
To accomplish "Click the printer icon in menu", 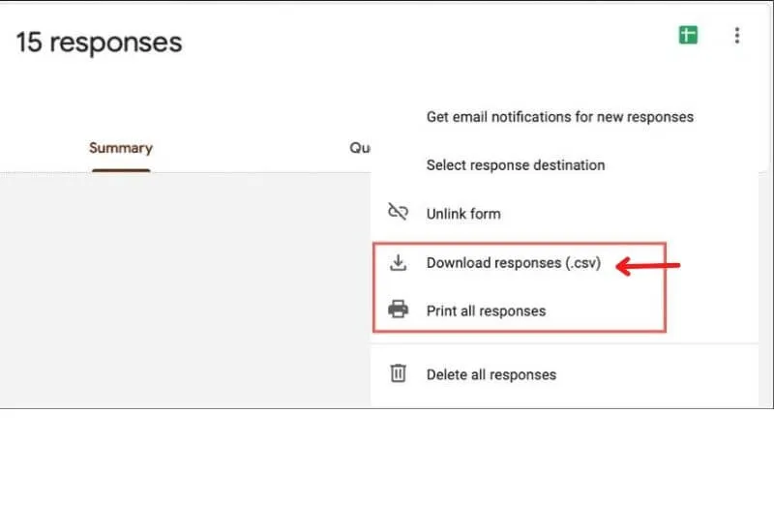I will [398, 310].
